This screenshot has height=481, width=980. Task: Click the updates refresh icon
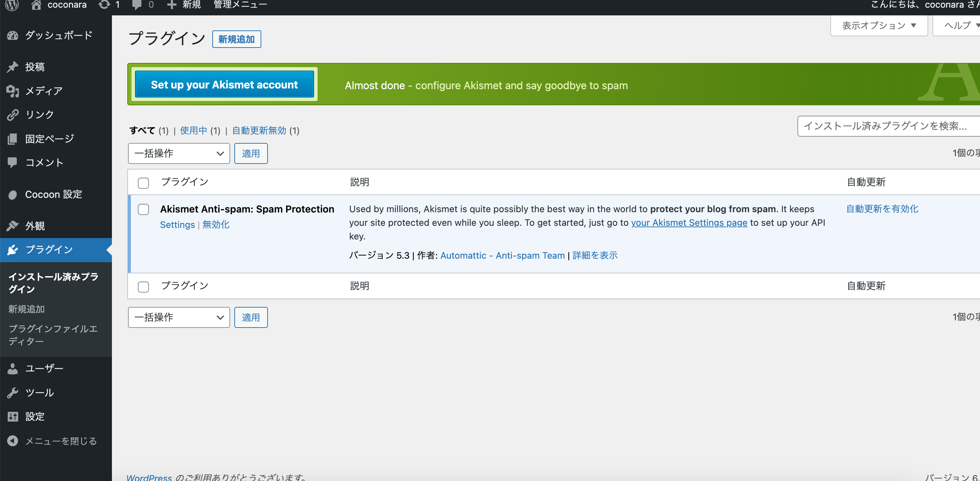pyautogui.click(x=104, y=5)
